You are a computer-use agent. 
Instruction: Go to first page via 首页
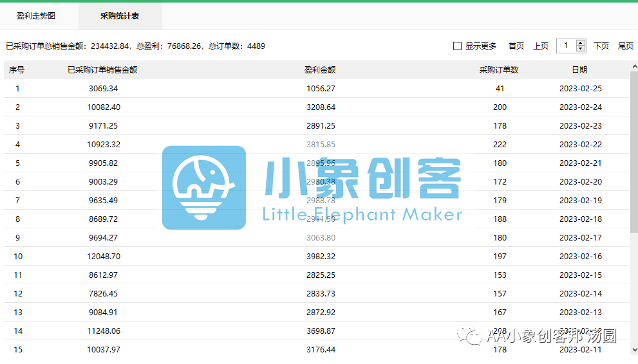pyautogui.click(x=516, y=46)
